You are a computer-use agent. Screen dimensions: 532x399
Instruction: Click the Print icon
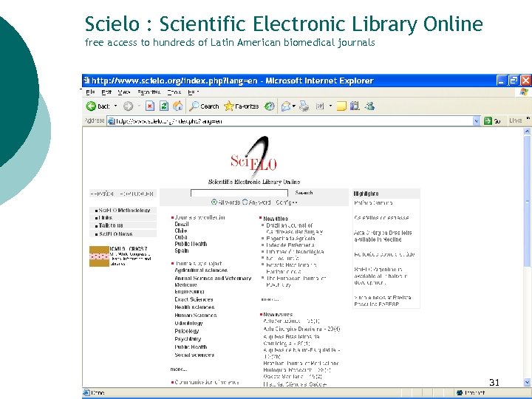[304, 106]
